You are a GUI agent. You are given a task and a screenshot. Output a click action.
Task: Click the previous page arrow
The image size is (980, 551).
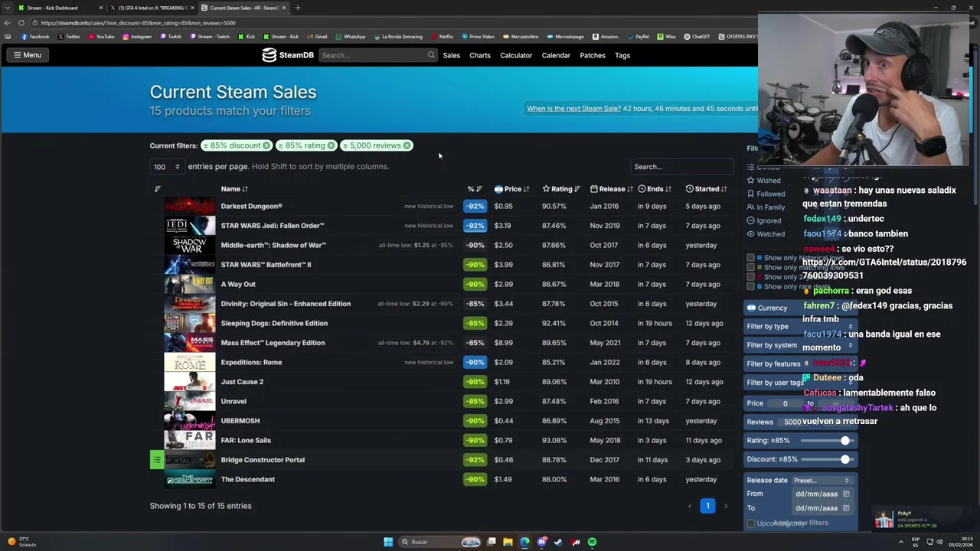[x=689, y=506]
